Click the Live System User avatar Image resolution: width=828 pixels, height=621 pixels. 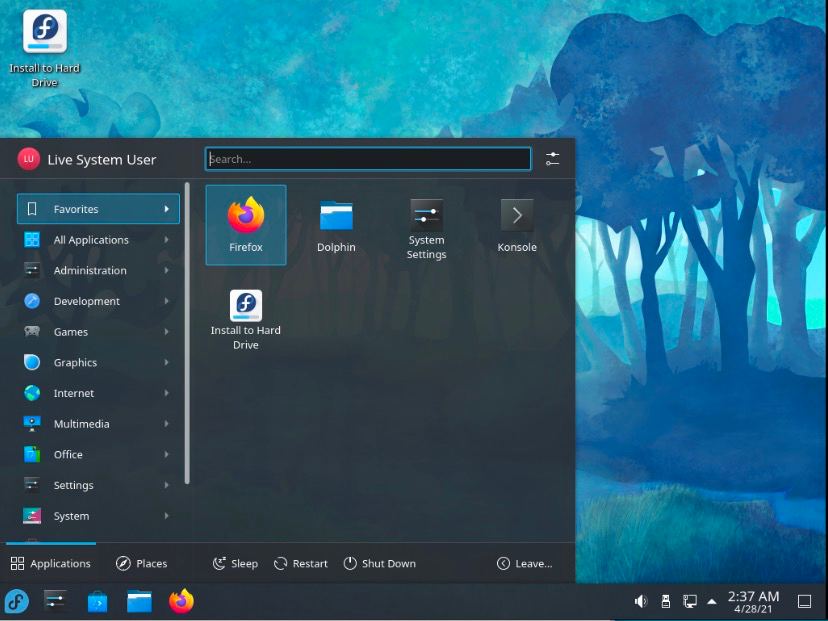[x=29, y=159]
